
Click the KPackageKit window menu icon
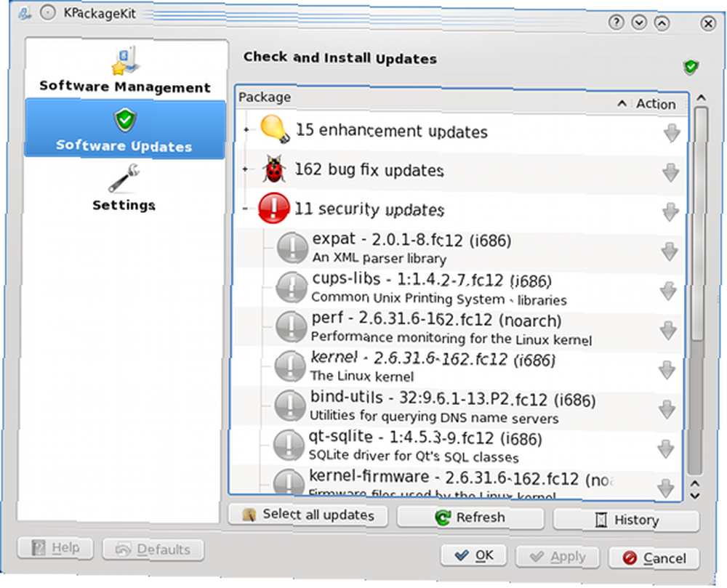25,13
